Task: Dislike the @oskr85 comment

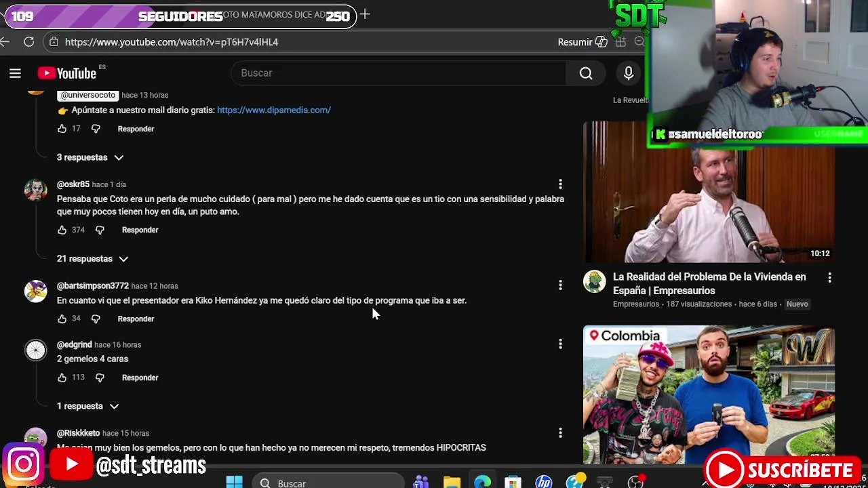Action: (x=100, y=230)
